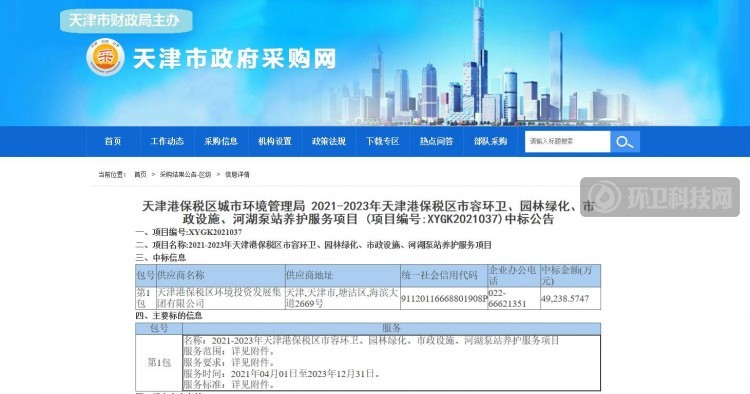Select the 服务时间 date range line
This screenshot has width=750, height=394.
282,373
